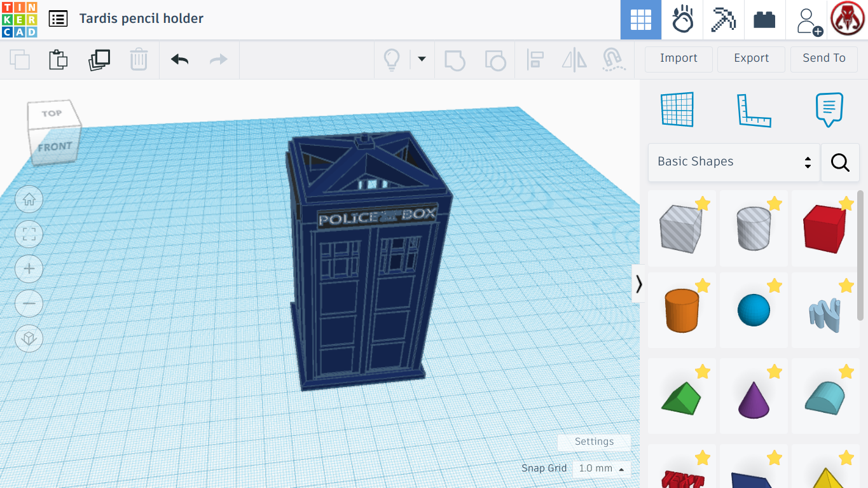Toggle favorite star on orange Cylinder
868x488 pixels.
click(x=703, y=286)
